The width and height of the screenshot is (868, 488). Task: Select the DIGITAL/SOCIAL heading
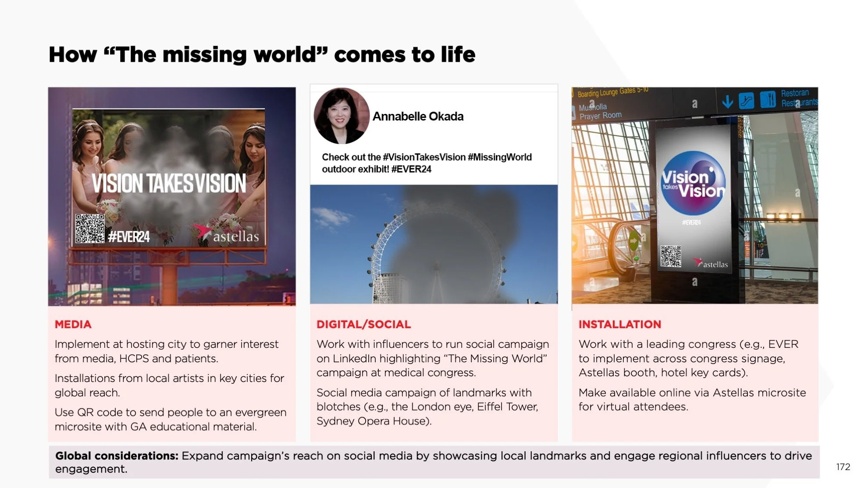coord(363,325)
